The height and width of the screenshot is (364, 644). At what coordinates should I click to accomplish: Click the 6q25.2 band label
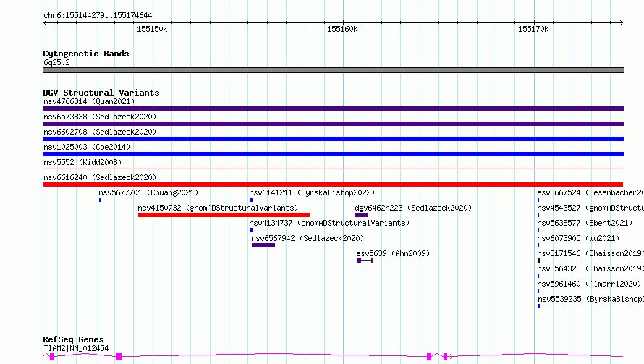point(56,62)
